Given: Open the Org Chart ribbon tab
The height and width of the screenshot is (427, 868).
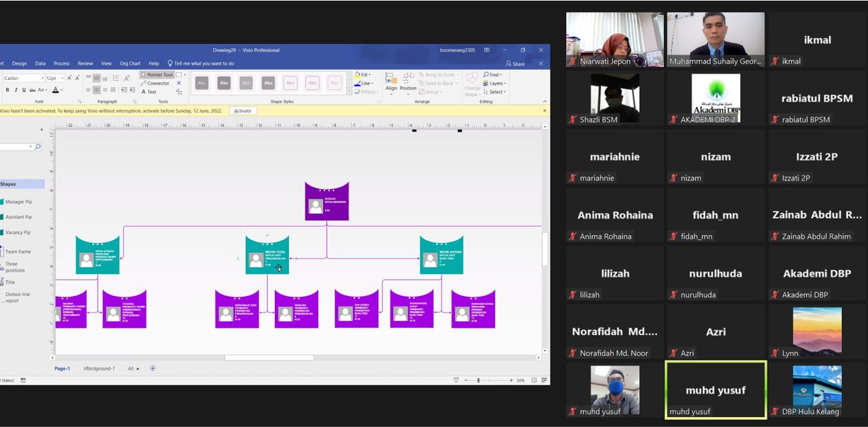Looking at the screenshot, I should point(130,64).
